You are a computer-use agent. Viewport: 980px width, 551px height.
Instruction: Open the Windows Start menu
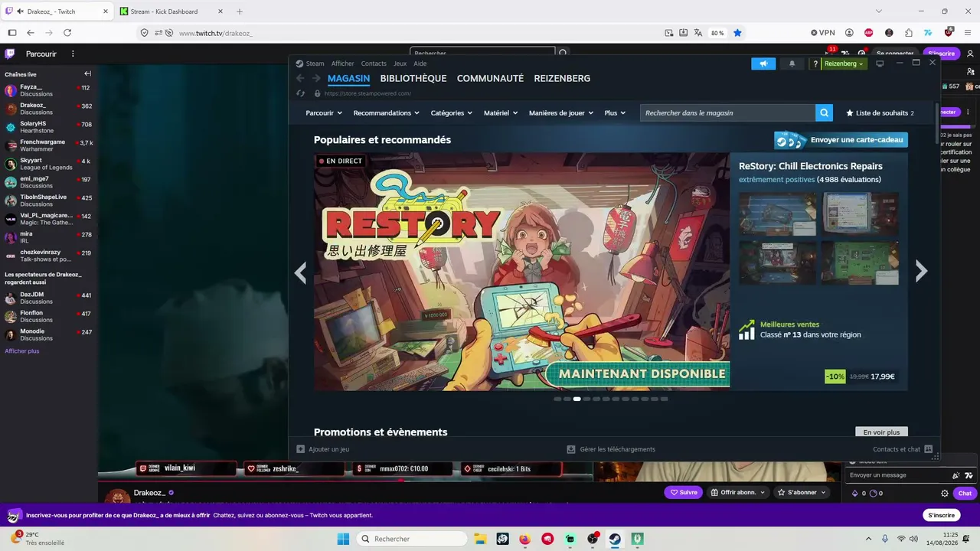tap(343, 539)
